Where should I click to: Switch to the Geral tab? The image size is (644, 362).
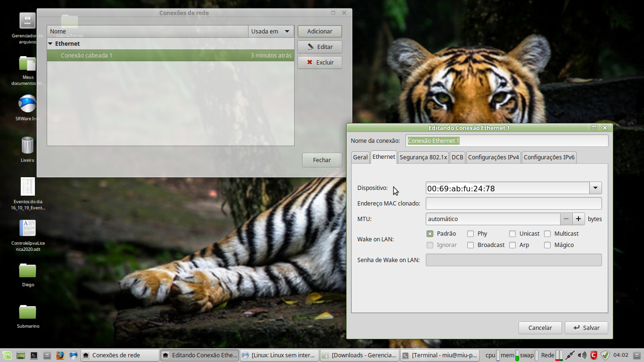click(x=360, y=157)
